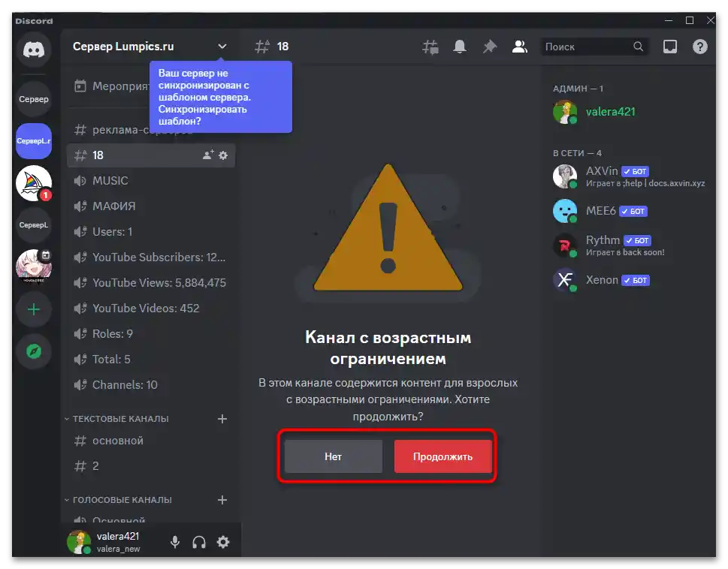This screenshot has height=569, width=728.
Task: Open основной text channel
Action: coord(151,441)
